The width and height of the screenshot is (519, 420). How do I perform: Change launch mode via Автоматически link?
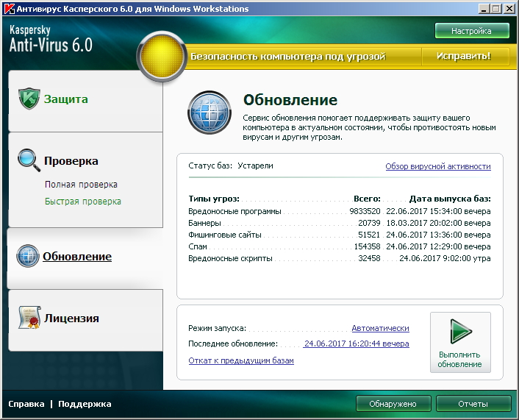pyautogui.click(x=380, y=328)
